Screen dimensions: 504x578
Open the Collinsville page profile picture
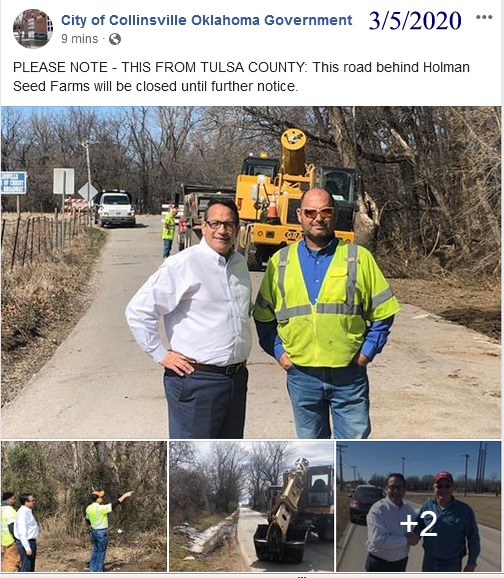click(x=32, y=29)
